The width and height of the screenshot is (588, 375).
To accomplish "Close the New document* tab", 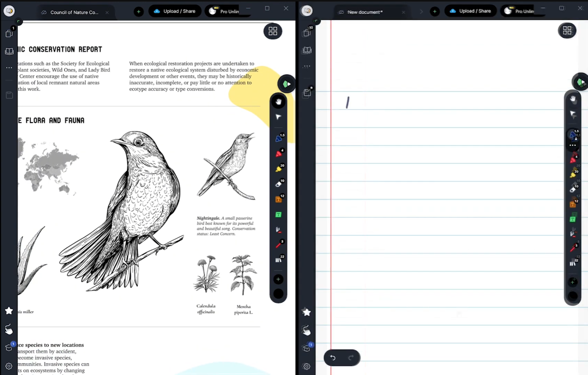I will point(404,12).
